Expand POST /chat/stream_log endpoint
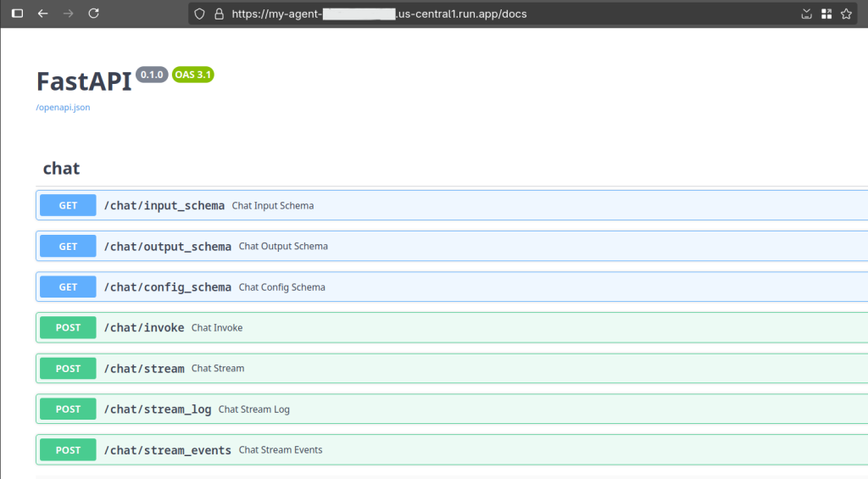 [x=452, y=409]
